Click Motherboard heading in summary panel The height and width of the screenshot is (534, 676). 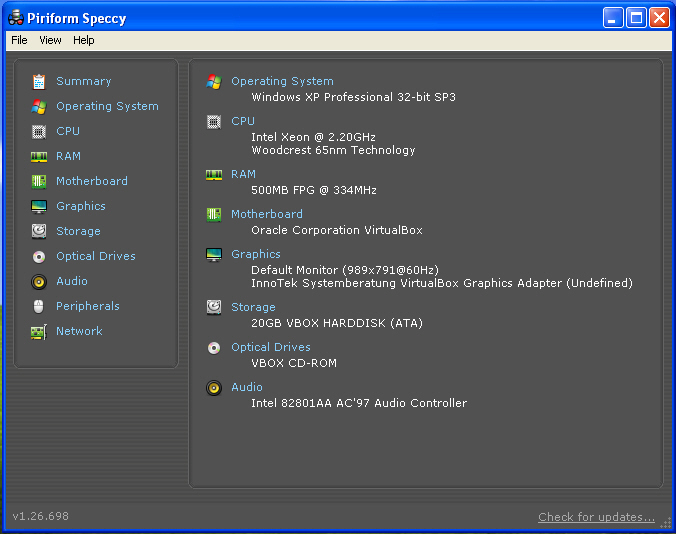(267, 214)
